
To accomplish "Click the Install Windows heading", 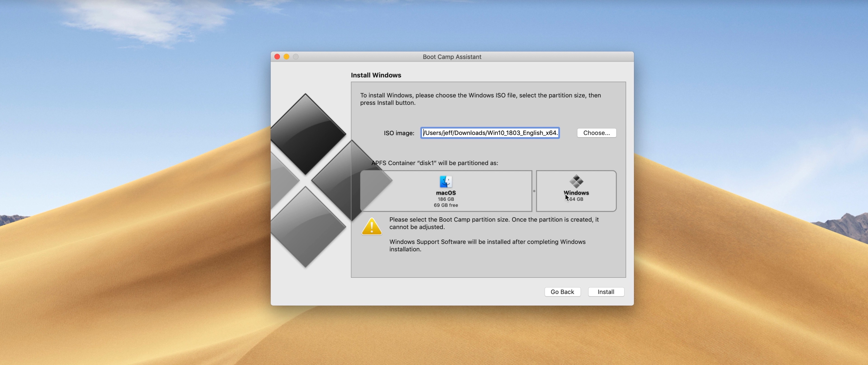I will click(376, 75).
